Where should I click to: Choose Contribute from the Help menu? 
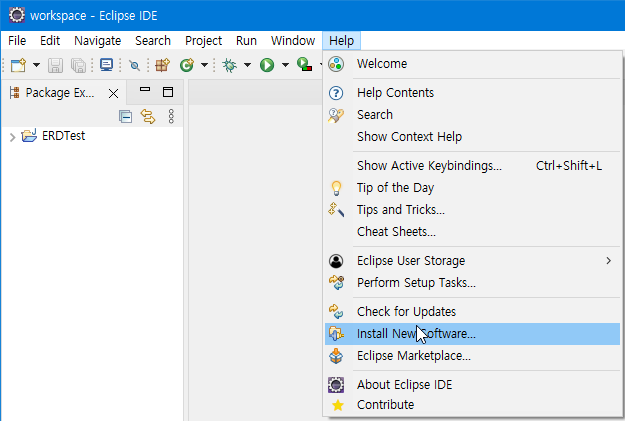pos(472,405)
